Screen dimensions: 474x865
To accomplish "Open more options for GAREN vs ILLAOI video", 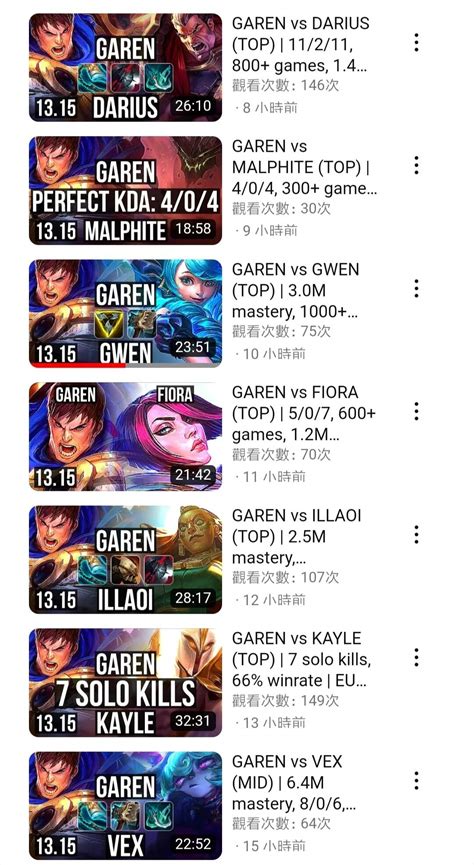I will tap(416, 535).
